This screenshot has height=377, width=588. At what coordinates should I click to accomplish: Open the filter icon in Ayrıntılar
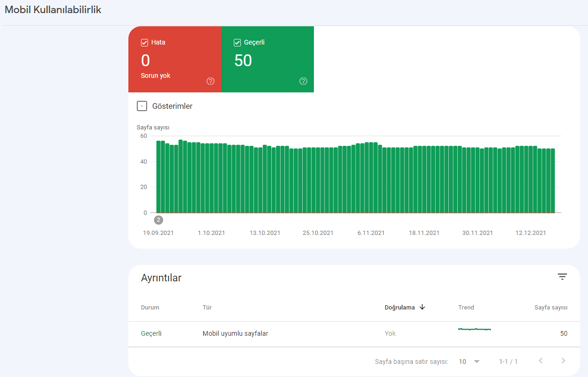[562, 277]
